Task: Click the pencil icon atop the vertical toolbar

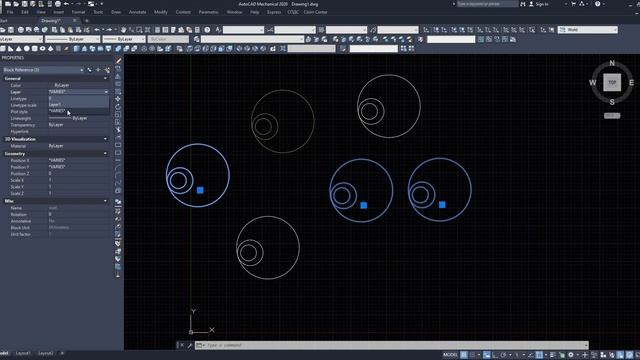Action: click(x=118, y=61)
